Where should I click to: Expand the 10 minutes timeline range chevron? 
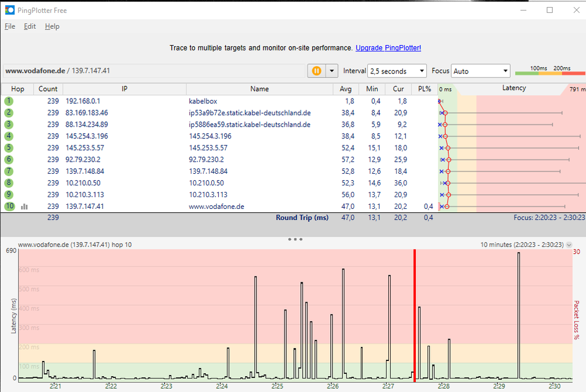pos(569,245)
